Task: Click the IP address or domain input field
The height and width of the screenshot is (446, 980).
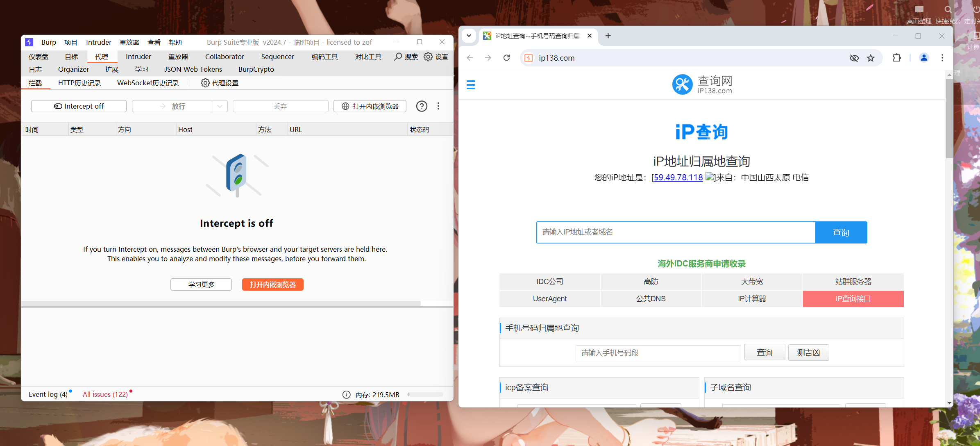Action: click(x=676, y=232)
